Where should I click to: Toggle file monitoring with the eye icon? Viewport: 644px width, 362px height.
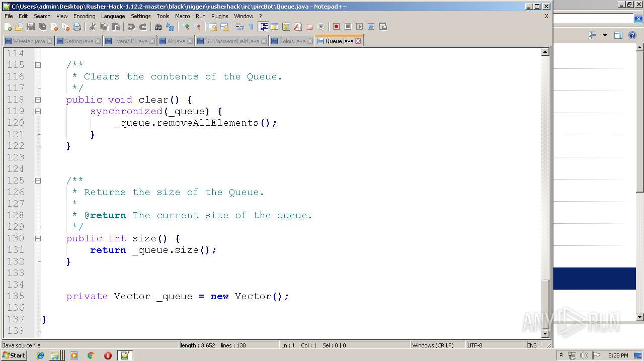click(x=321, y=27)
